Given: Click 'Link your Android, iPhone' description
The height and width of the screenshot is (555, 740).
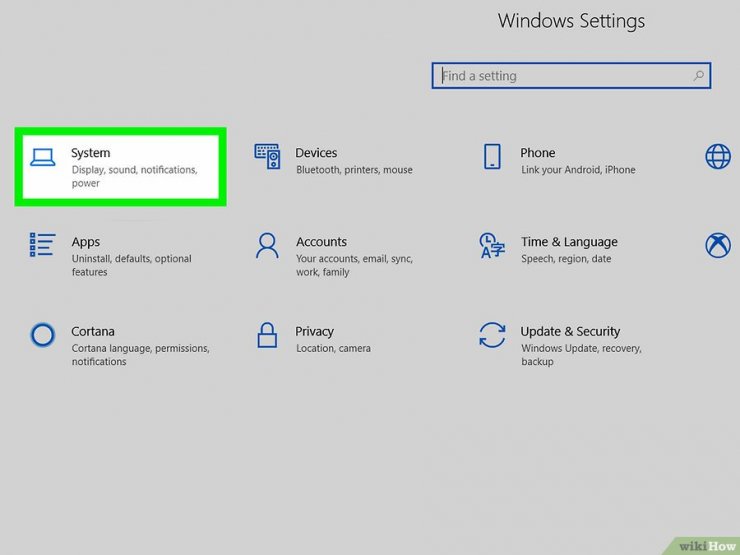Looking at the screenshot, I should click(x=578, y=170).
